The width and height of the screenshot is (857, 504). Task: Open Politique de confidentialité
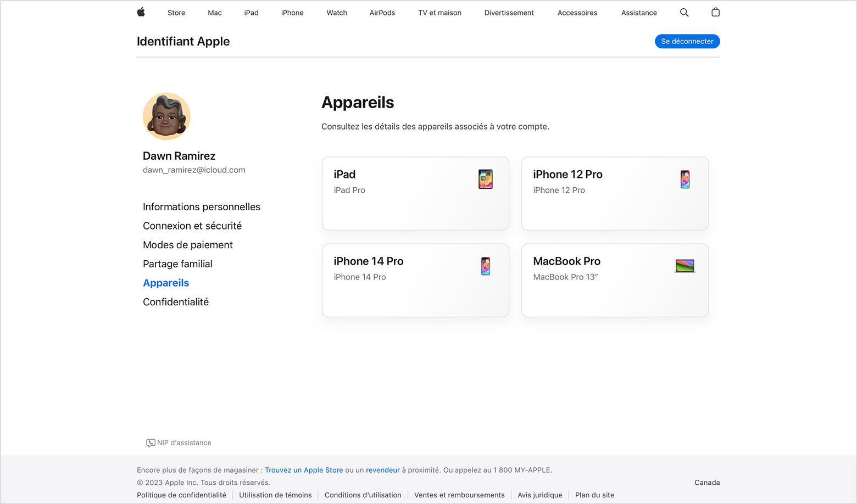pyautogui.click(x=181, y=495)
